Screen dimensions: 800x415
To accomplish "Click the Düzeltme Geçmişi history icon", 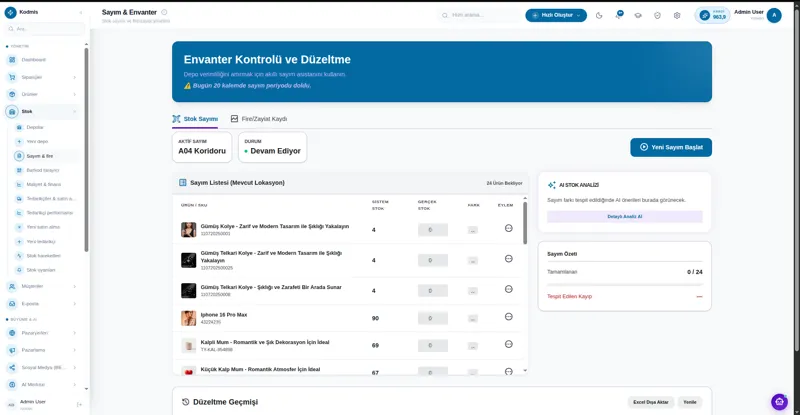I will 185,402.
